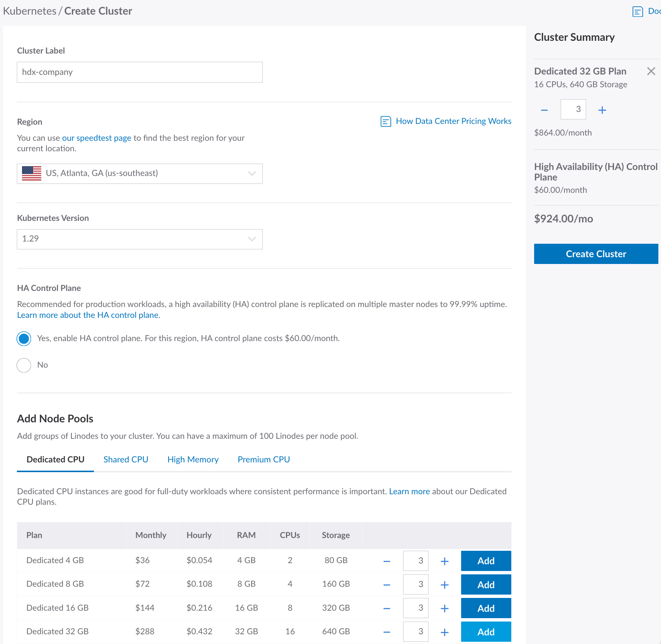The width and height of the screenshot is (661, 644).
Task: Open the Region dropdown
Action: 140,174
